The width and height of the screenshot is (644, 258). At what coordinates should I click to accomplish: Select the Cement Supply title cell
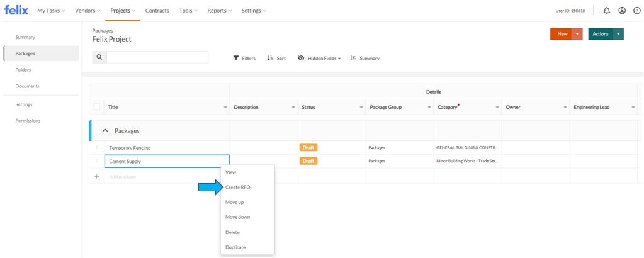click(167, 162)
